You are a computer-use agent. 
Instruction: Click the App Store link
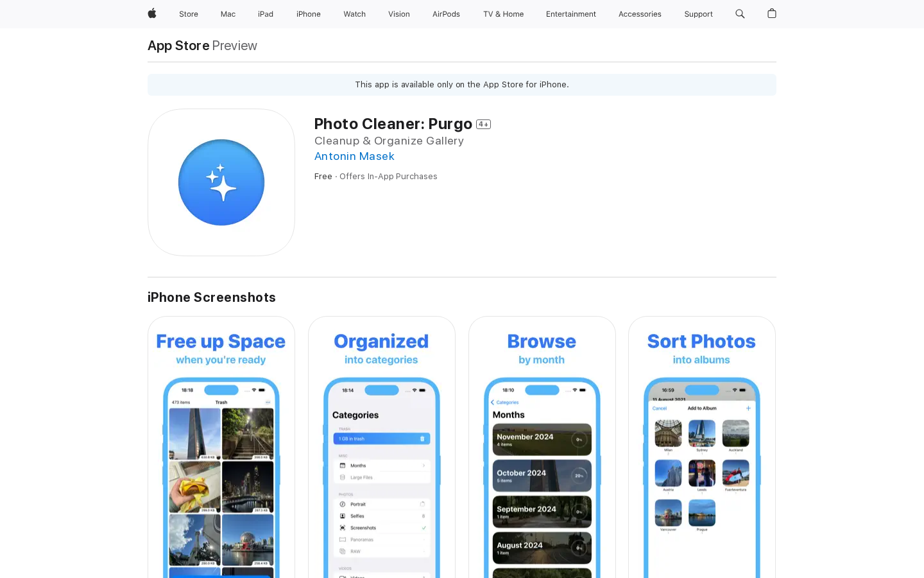[x=178, y=46]
